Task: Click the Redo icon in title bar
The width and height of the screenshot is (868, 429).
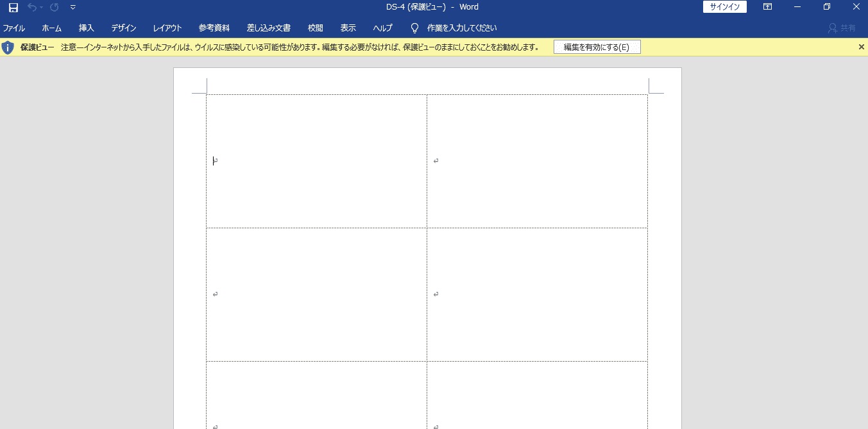Action: (x=55, y=7)
